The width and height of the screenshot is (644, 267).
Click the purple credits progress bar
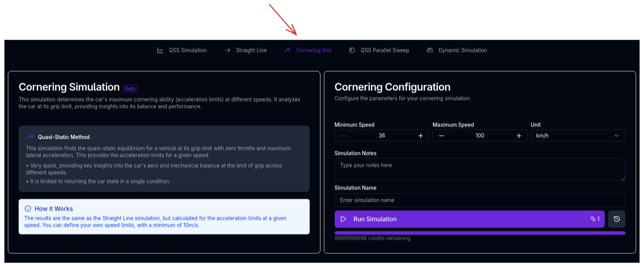(x=479, y=233)
